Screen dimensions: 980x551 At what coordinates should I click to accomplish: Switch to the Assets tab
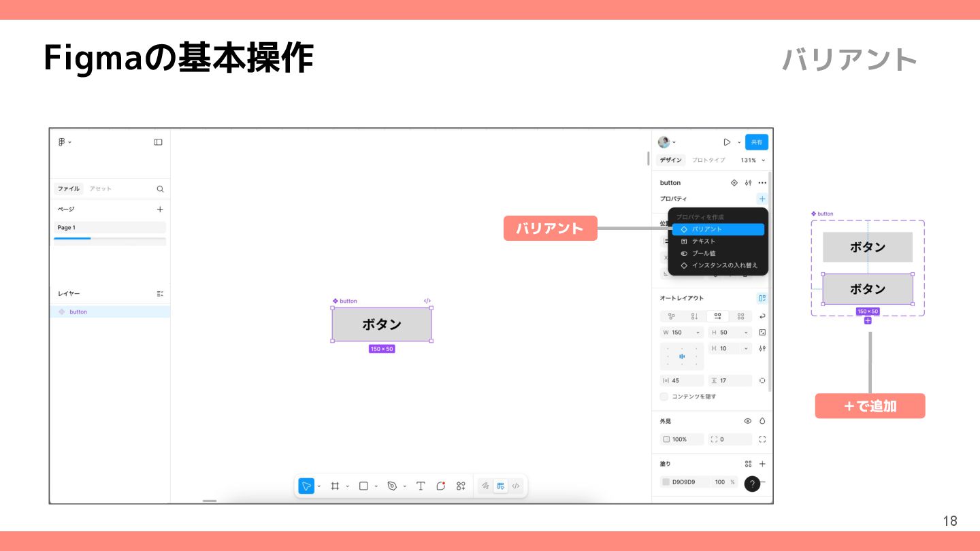101,189
